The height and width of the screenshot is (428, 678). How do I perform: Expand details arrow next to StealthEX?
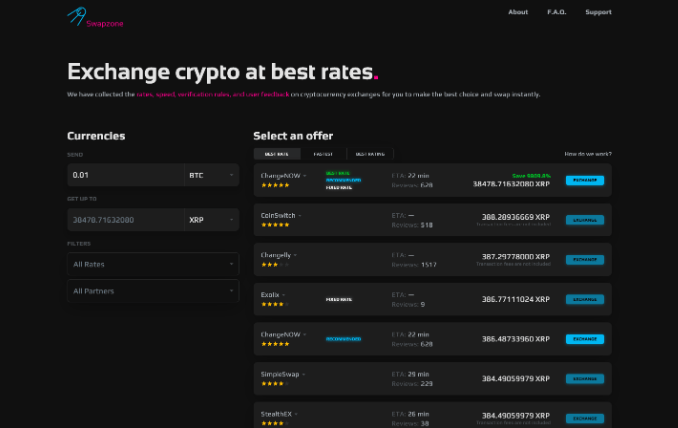click(x=296, y=414)
